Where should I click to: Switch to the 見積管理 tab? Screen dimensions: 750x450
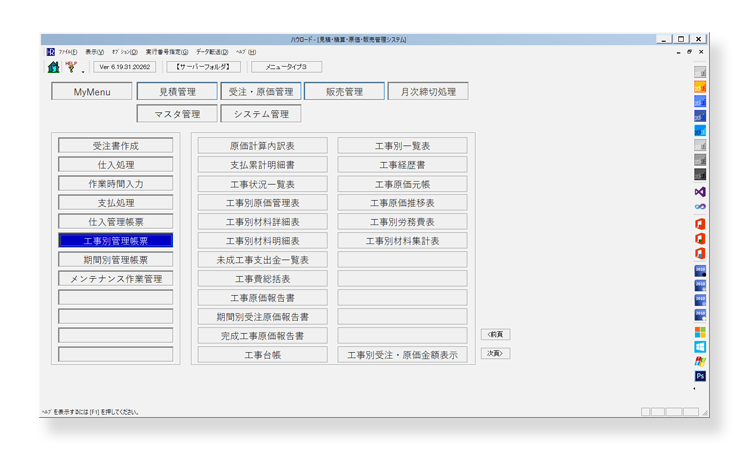[x=177, y=92]
